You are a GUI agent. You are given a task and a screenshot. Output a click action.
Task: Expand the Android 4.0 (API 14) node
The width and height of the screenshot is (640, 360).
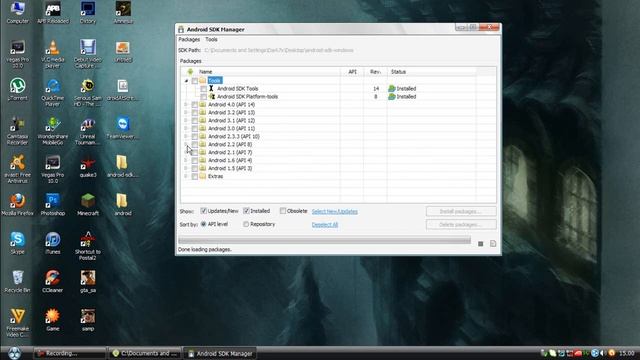[x=186, y=104]
